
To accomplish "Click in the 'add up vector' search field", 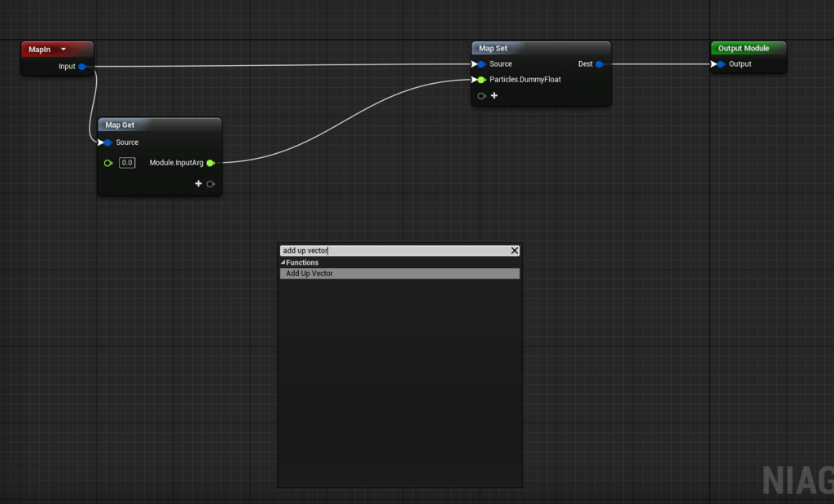I will (395, 251).
